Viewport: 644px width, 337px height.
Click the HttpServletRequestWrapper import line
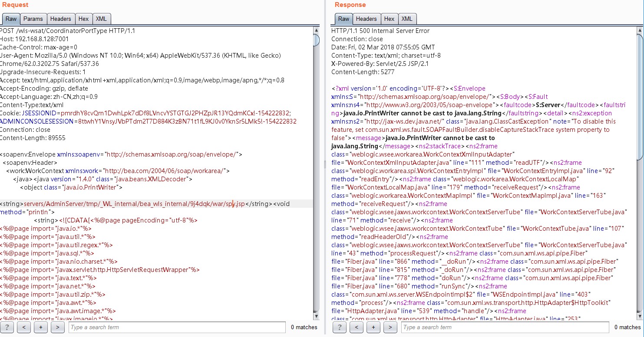coord(100,270)
